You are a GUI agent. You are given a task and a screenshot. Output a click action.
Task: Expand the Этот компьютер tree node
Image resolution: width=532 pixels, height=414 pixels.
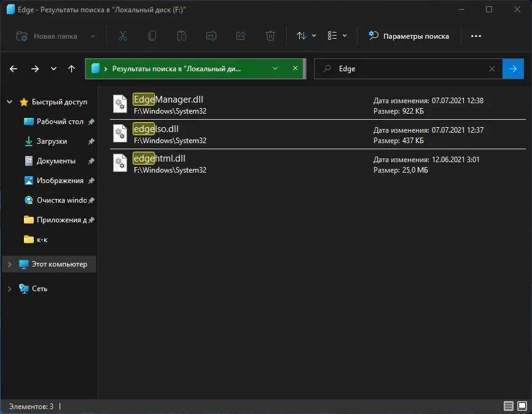(10, 264)
